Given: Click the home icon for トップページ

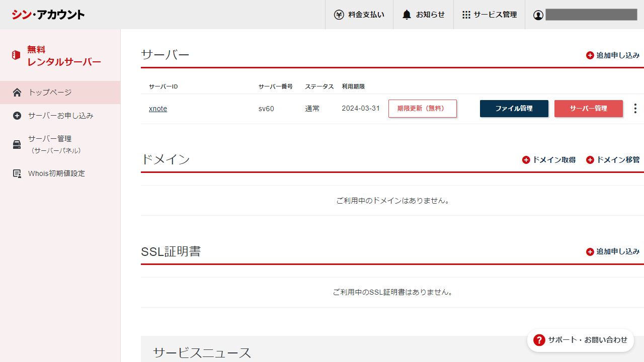Looking at the screenshot, I should coord(17,93).
